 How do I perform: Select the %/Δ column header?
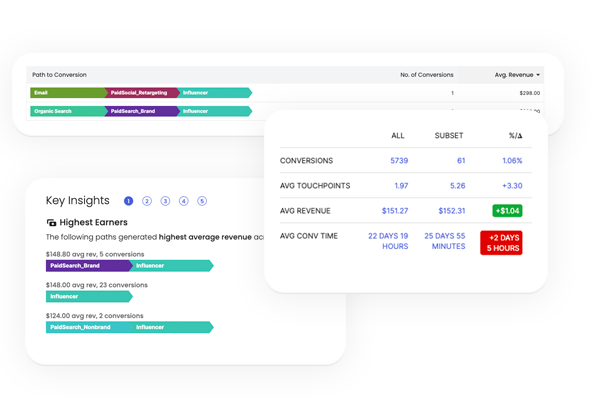pyautogui.click(x=515, y=136)
